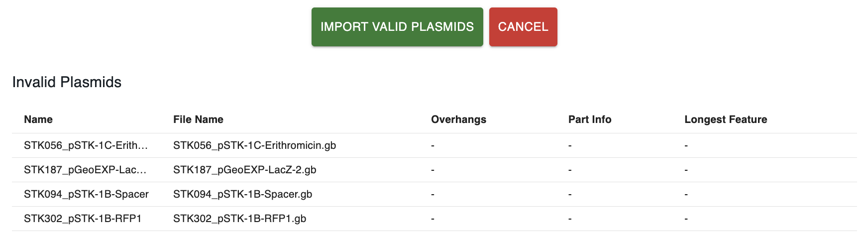Click the Overhangs column header

(x=458, y=119)
